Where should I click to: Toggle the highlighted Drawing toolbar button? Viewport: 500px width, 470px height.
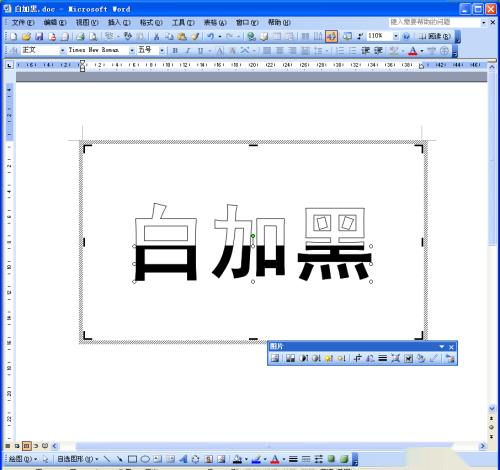point(331,36)
